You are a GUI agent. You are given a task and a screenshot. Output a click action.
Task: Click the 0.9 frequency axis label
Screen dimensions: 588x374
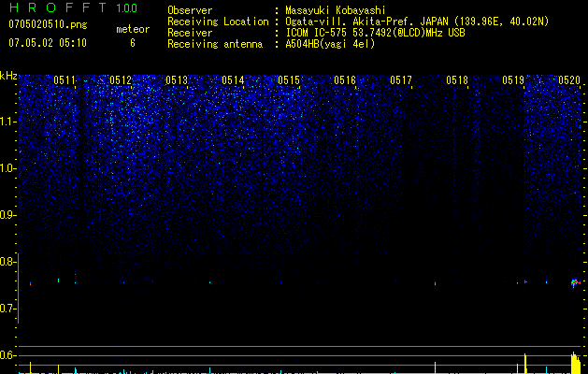tap(7, 215)
